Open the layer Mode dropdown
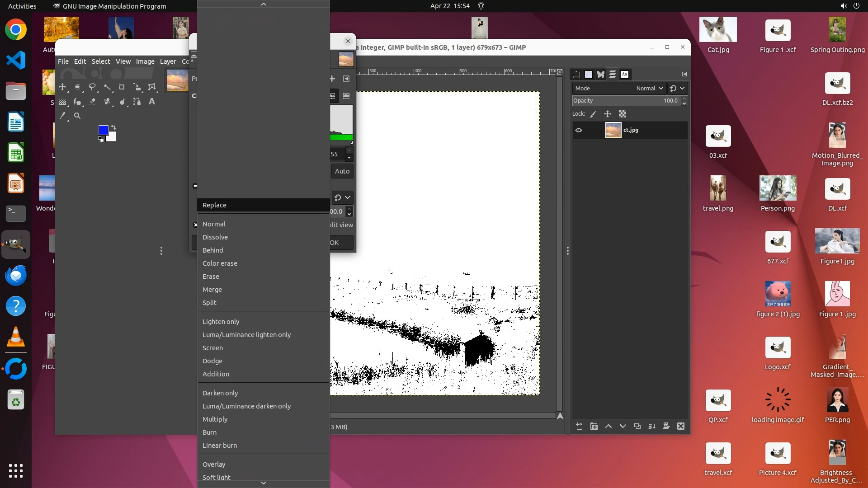Image resolution: width=868 pixels, height=488 pixels. click(x=650, y=89)
